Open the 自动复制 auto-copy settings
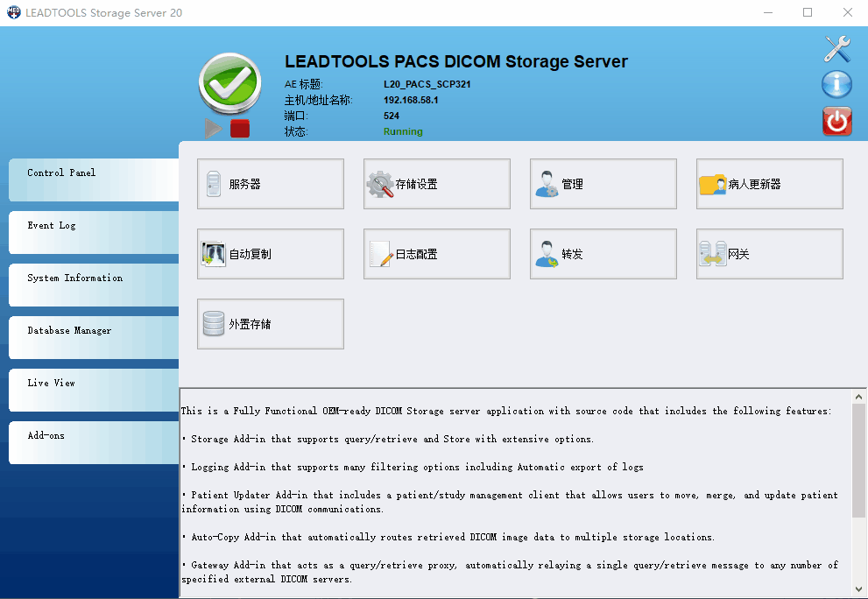The image size is (868, 599). pyautogui.click(x=270, y=254)
